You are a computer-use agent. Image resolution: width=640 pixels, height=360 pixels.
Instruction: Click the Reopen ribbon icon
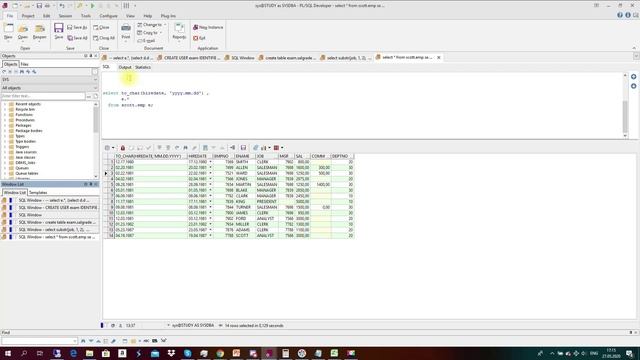coord(40,28)
